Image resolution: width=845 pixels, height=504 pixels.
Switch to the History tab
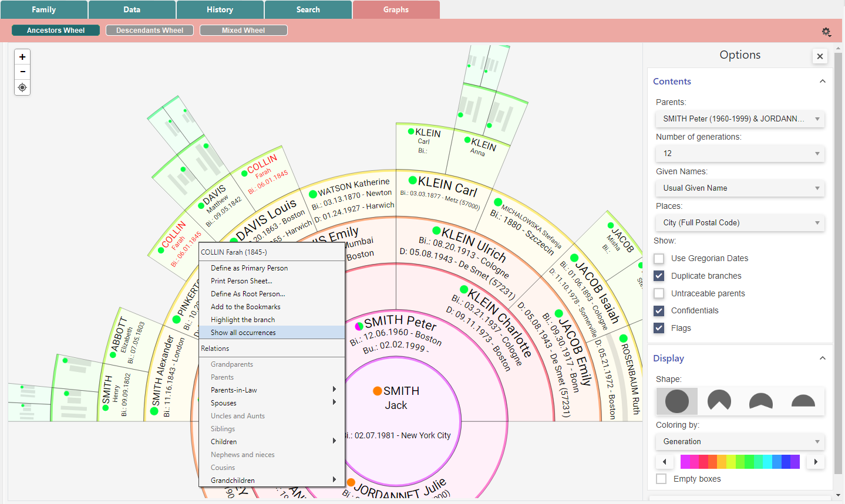[x=220, y=9]
